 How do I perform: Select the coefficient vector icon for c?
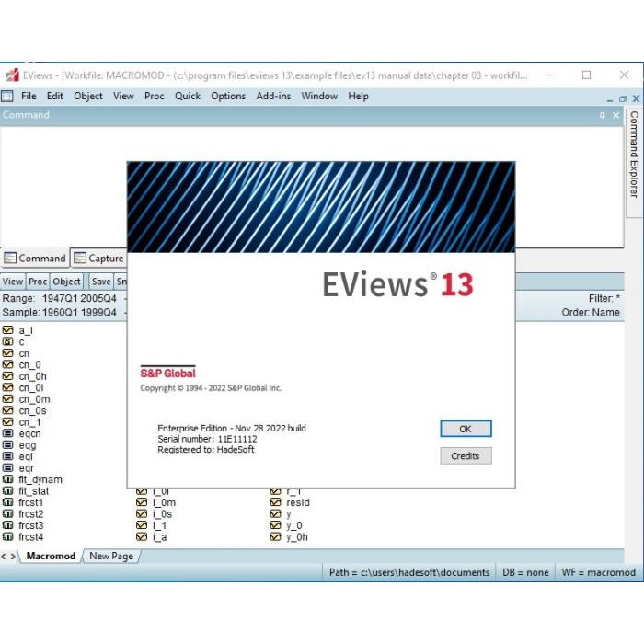pos(7,341)
